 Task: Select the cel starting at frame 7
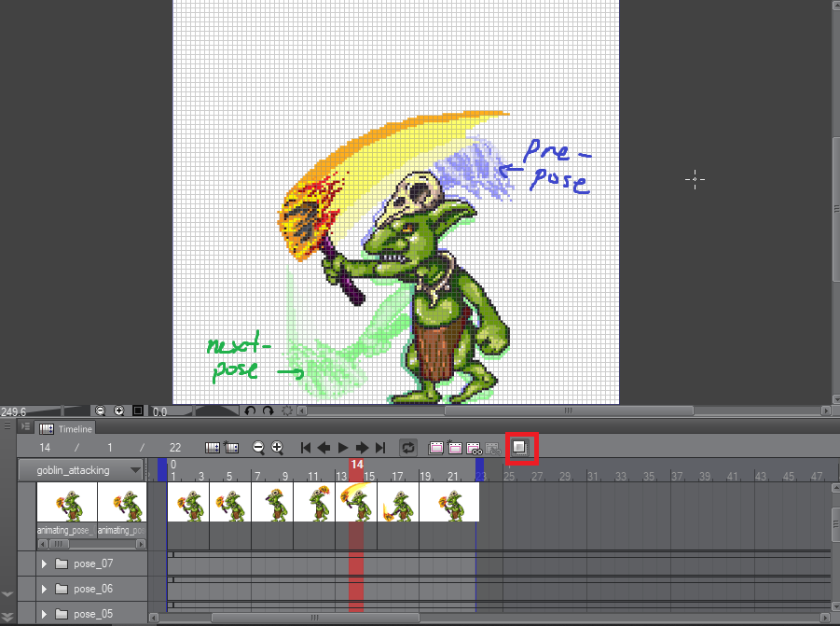[x=272, y=502]
